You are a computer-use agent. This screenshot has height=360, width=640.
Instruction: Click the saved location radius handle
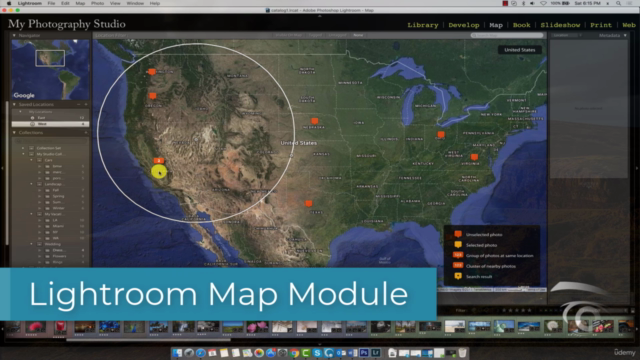[x=291, y=156]
